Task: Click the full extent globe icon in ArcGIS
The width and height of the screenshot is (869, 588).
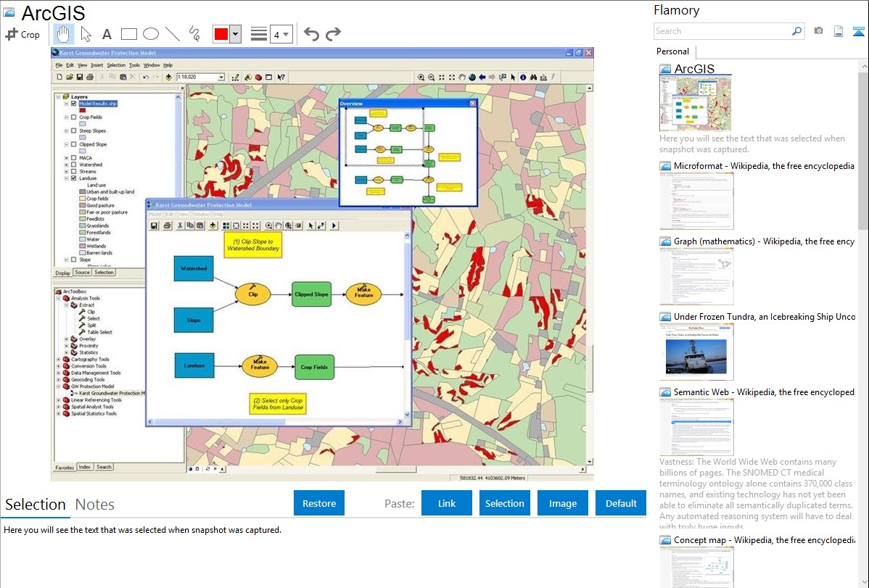Action: 472,78
